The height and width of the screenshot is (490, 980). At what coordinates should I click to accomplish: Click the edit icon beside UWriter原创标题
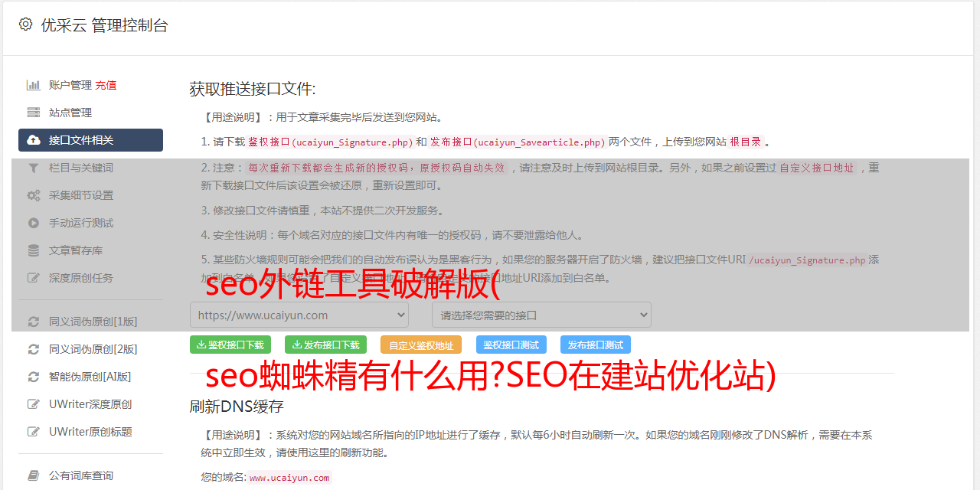click(34, 432)
